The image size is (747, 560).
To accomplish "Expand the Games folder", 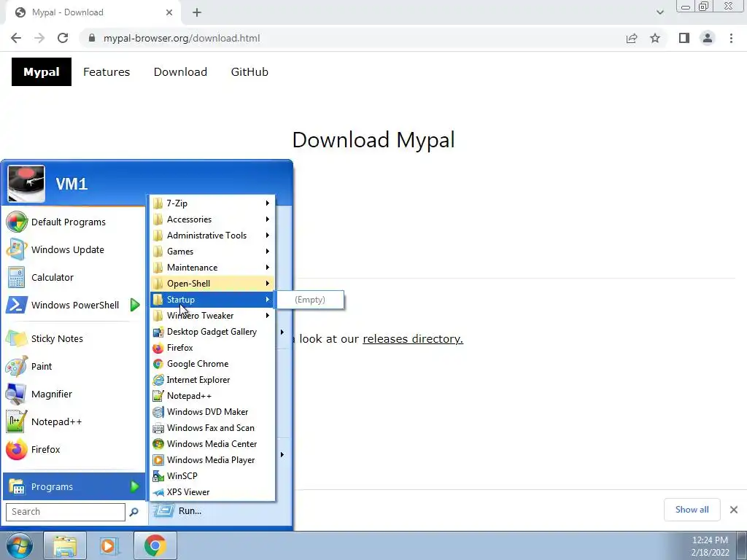I will [x=212, y=252].
